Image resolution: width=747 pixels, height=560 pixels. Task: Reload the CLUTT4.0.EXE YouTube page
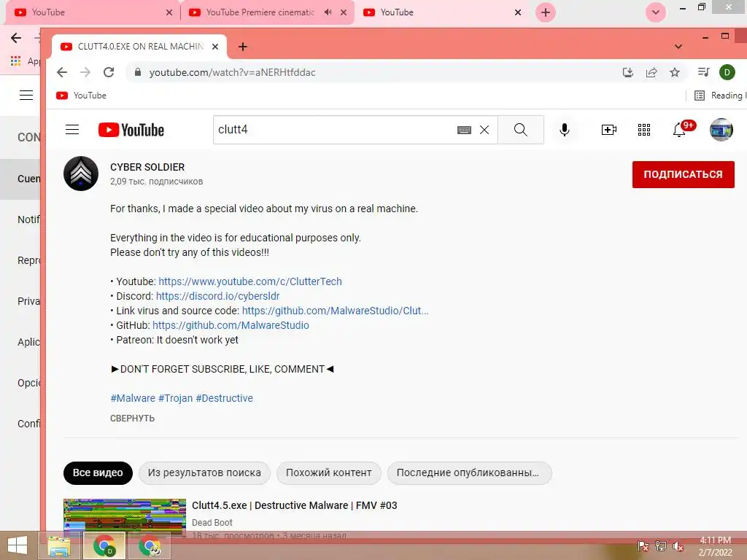pos(109,72)
